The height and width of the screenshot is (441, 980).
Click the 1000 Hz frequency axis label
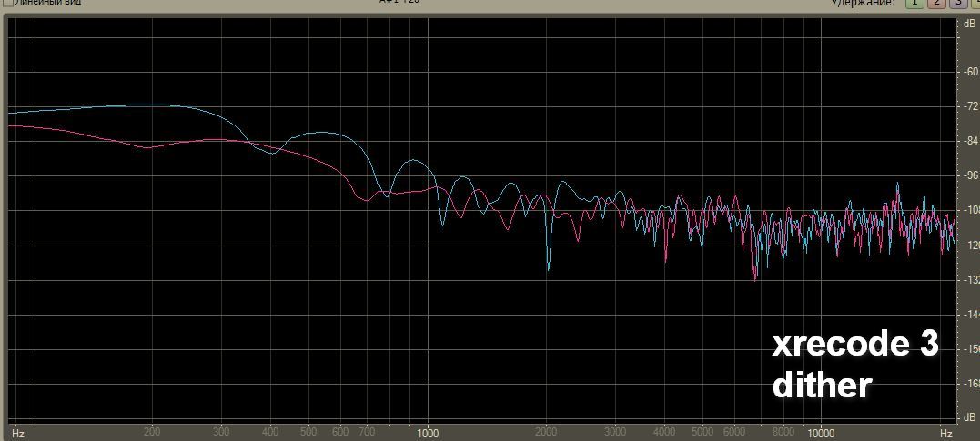click(x=428, y=433)
